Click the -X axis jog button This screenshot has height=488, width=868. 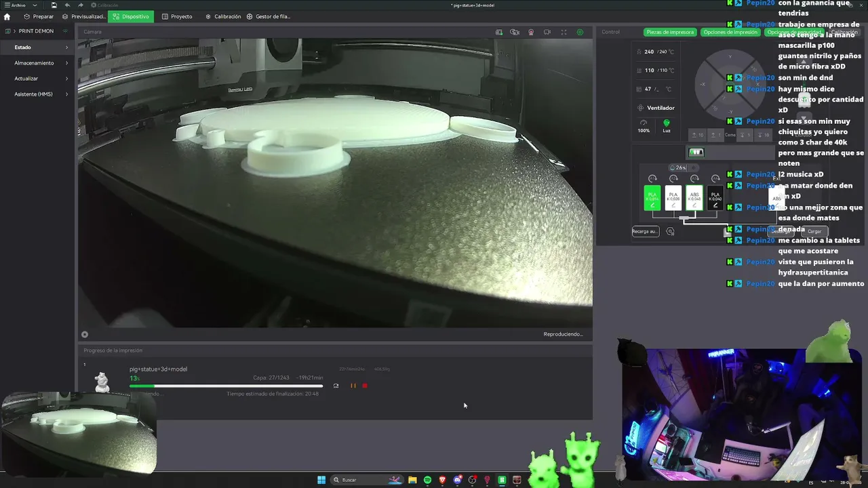703,84
